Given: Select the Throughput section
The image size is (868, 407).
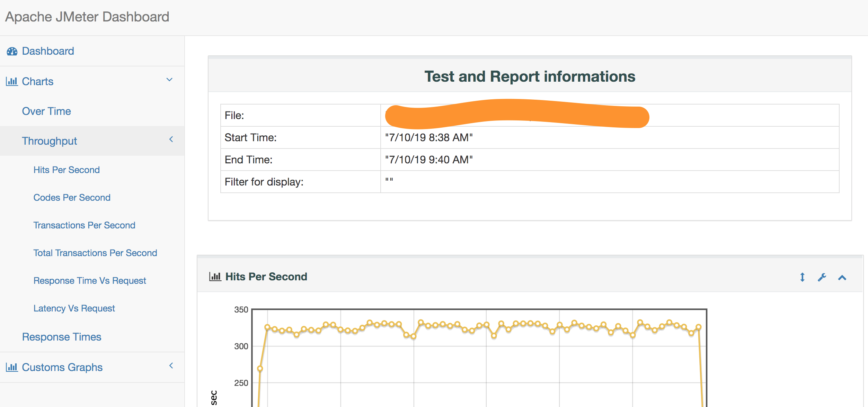Looking at the screenshot, I should pos(49,141).
